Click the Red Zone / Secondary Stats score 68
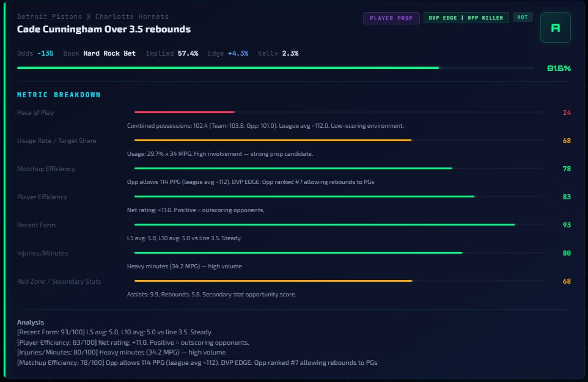 point(567,281)
